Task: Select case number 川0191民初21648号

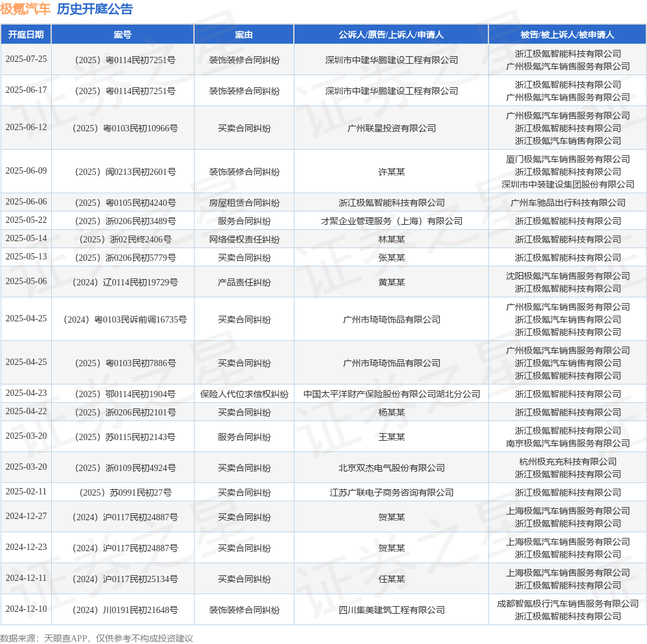Action: coord(125,610)
